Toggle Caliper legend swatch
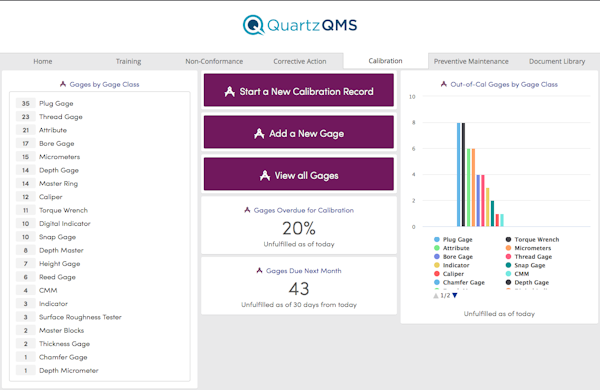Viewport: 600px width, 390px height. [437, 274]
